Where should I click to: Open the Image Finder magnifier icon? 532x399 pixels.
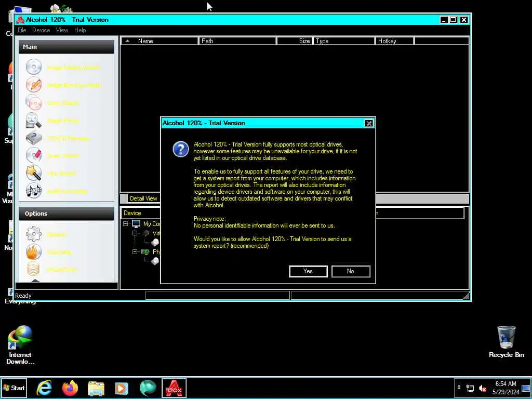click(34, 120)
